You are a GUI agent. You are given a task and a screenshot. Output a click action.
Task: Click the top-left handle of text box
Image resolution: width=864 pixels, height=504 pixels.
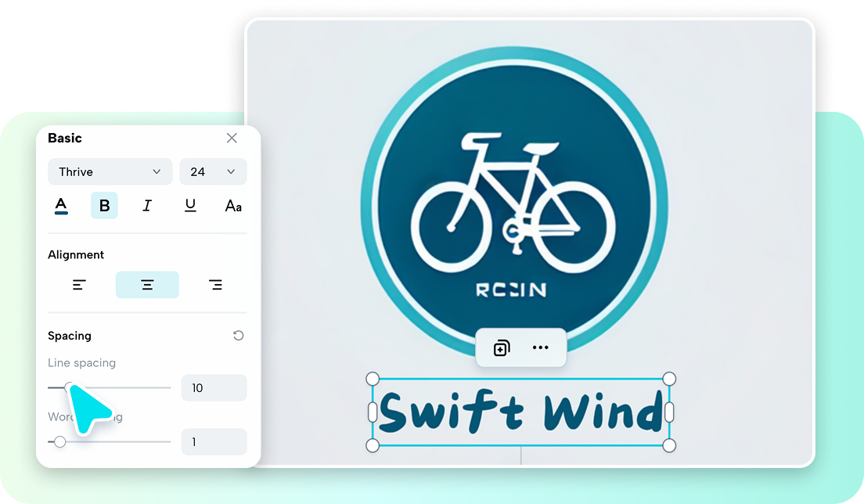pos(373,379)
